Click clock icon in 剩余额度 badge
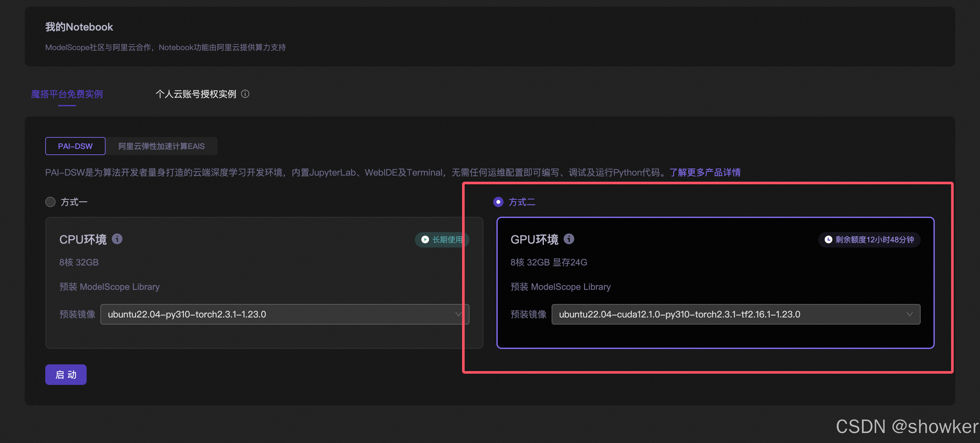Image resolution: width=980 pixels, height=443 pixels. 828,239
